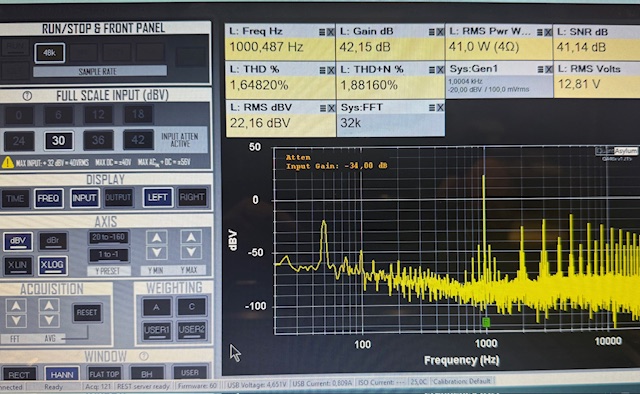This screenshot has width=640, height=394.
Task: Show the OUTPUT signal display
Action: [x=118, y=198]
